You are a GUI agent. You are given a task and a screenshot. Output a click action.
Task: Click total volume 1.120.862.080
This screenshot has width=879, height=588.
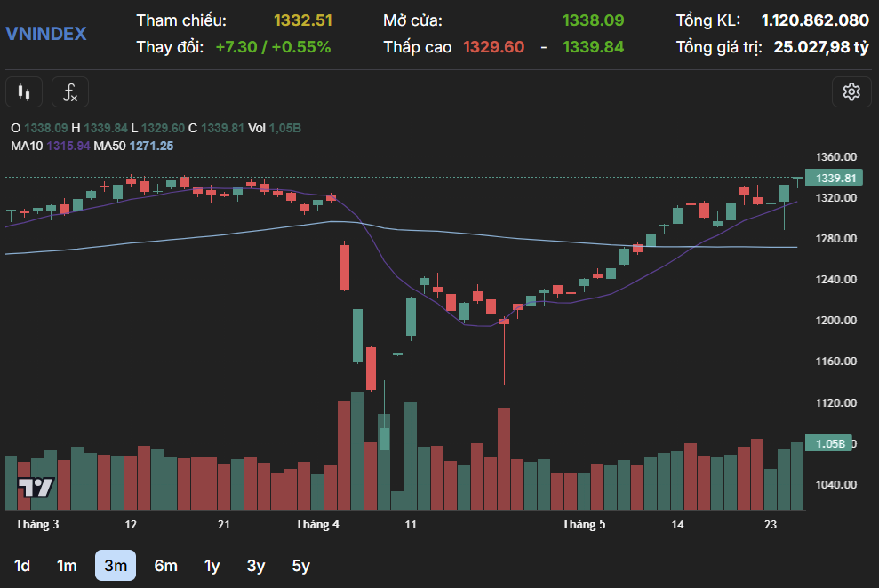coord(815,20)
